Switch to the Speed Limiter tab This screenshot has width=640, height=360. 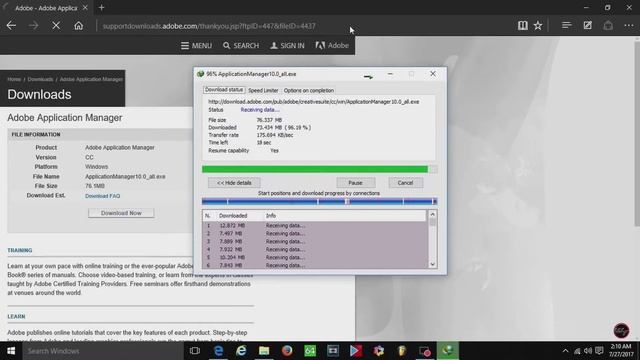point(263,90)
